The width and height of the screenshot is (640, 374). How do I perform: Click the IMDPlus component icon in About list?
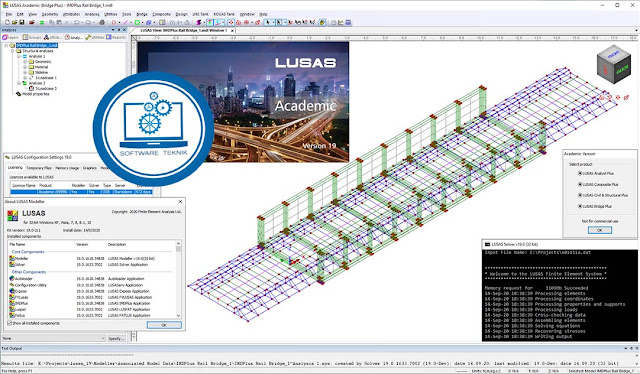[x=12, y=303]
